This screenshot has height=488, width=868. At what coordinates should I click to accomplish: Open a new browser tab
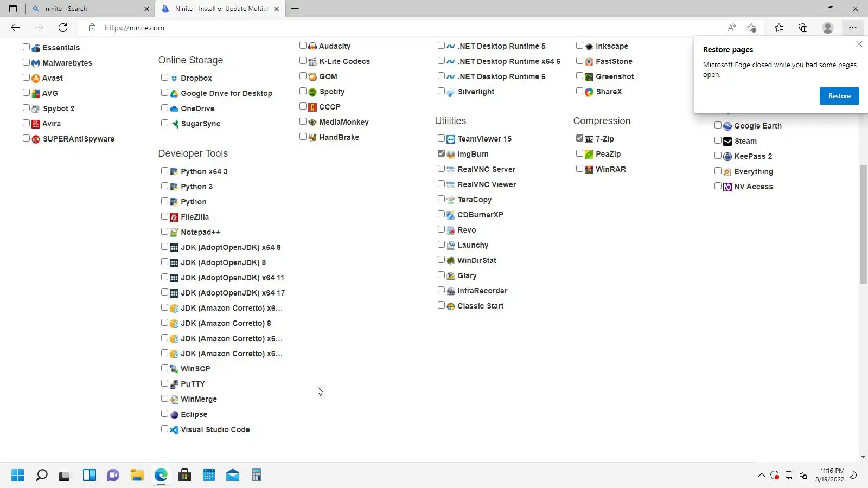295,9
